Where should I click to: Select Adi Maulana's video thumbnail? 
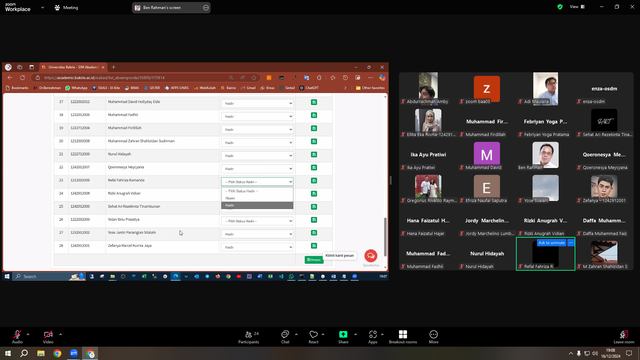point(545,89)
